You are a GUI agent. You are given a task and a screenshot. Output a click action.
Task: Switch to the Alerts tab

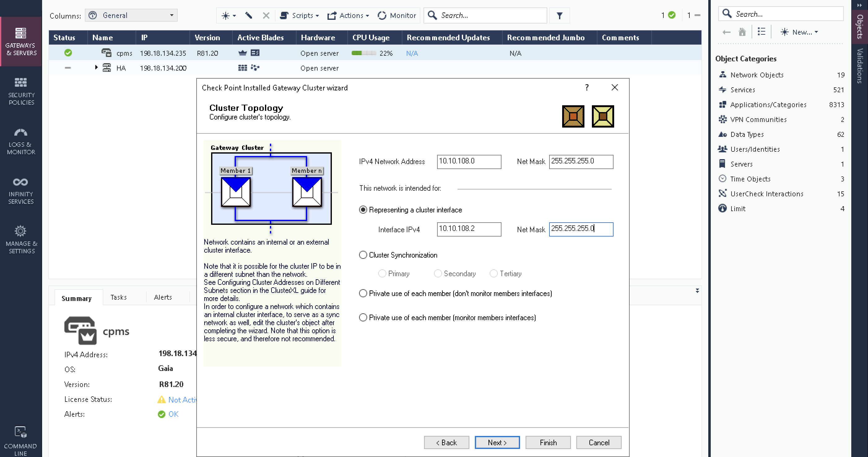163,297
